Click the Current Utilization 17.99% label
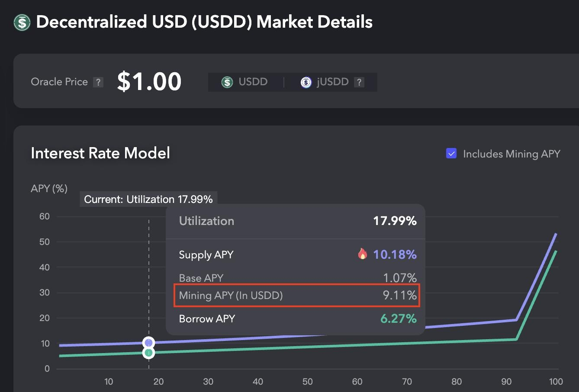The width and height of the screenshot is (579, 392). coord(148,199)
